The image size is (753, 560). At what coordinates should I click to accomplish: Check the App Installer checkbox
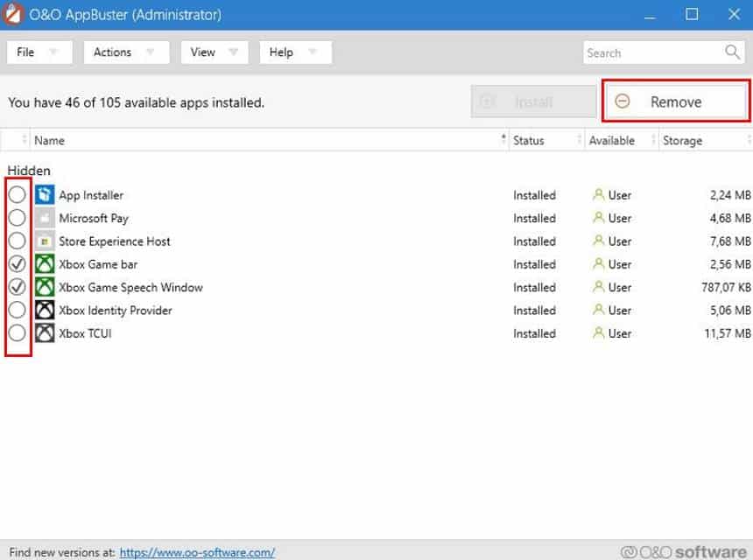(17, 195)
